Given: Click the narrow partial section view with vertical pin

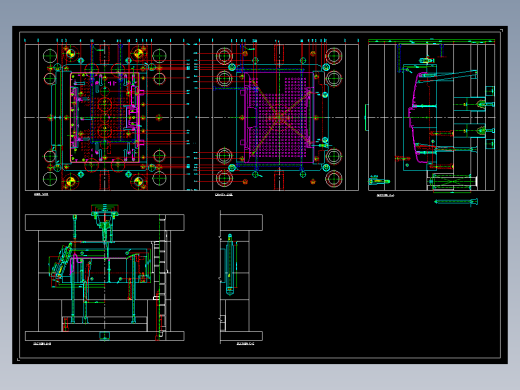Looking at the screenshot, I should 241,276.
